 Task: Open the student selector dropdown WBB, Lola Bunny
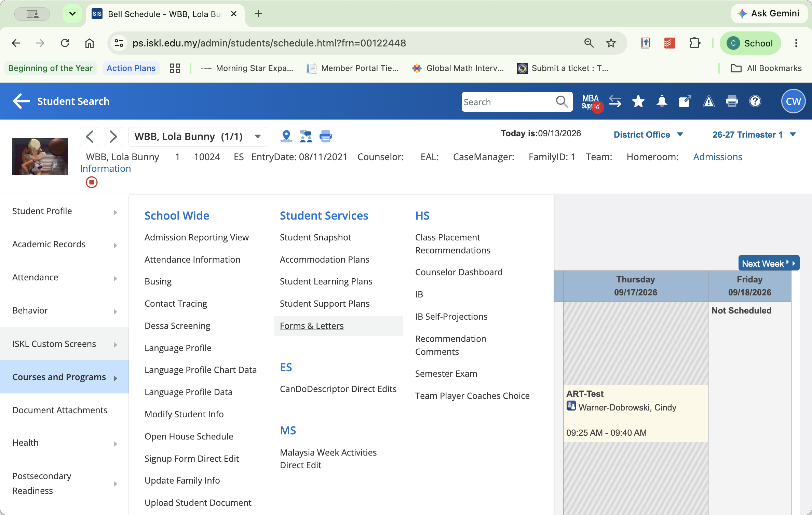click(x=198, y=137)
